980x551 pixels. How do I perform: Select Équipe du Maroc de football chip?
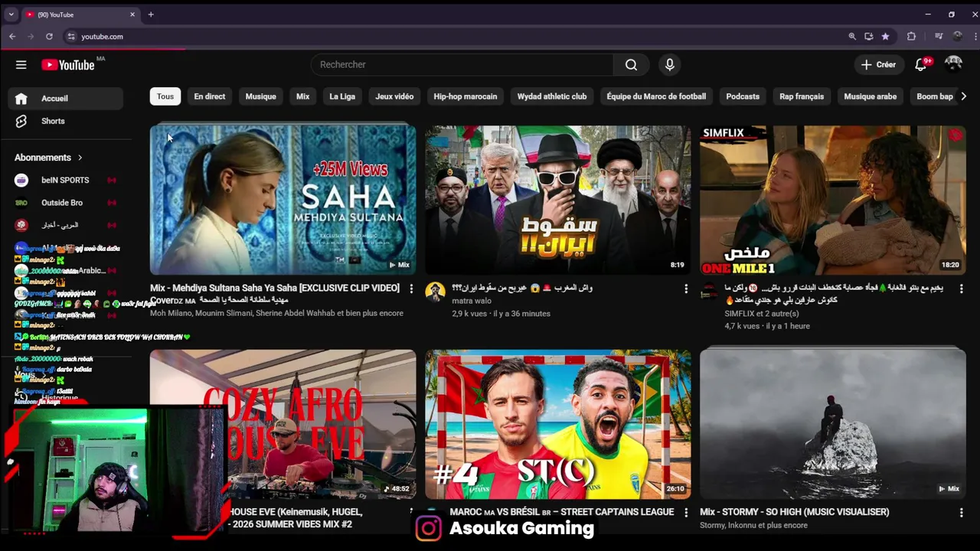click(656, 96)
